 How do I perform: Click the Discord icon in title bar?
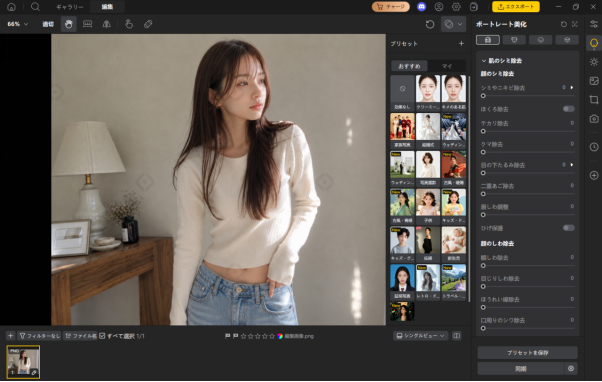click(421, 7)
